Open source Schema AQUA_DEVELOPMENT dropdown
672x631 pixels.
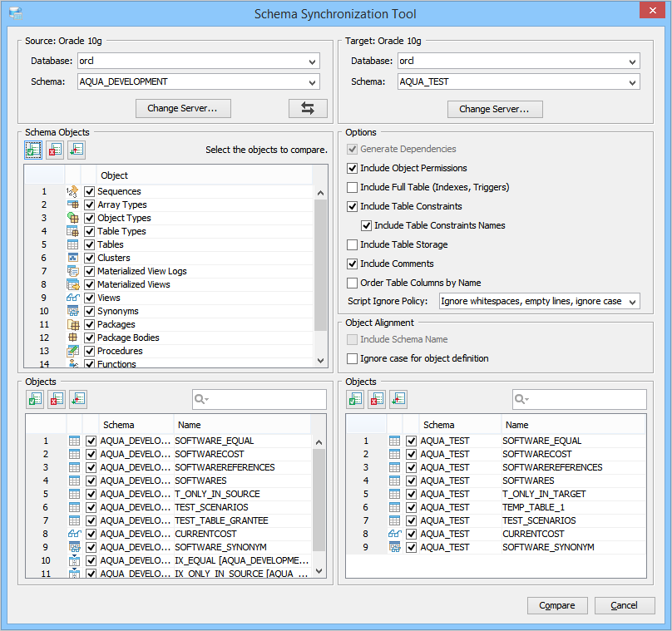pos(313,82)
